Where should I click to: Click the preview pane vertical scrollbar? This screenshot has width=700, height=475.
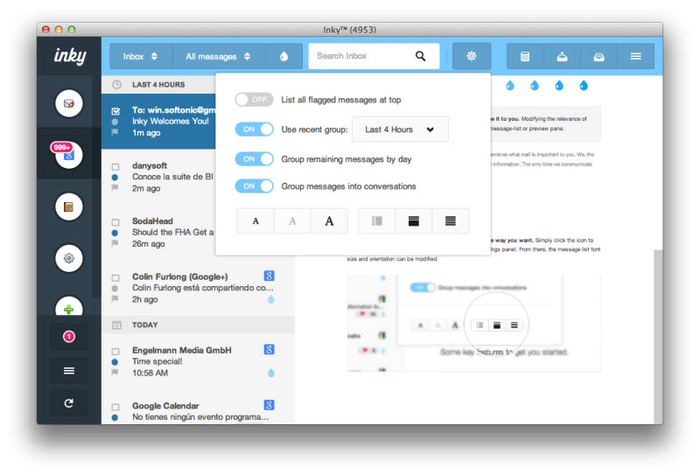pos(658,337)
